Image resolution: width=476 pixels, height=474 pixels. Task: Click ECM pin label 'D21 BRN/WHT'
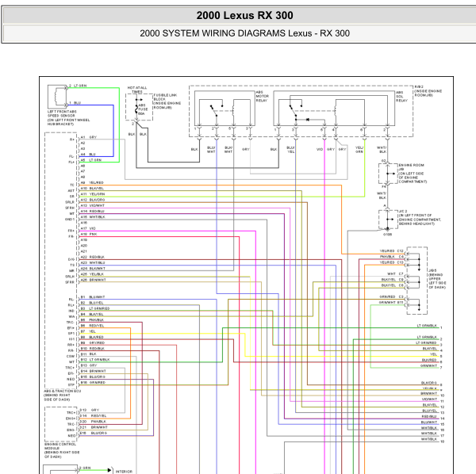[94, 427]
